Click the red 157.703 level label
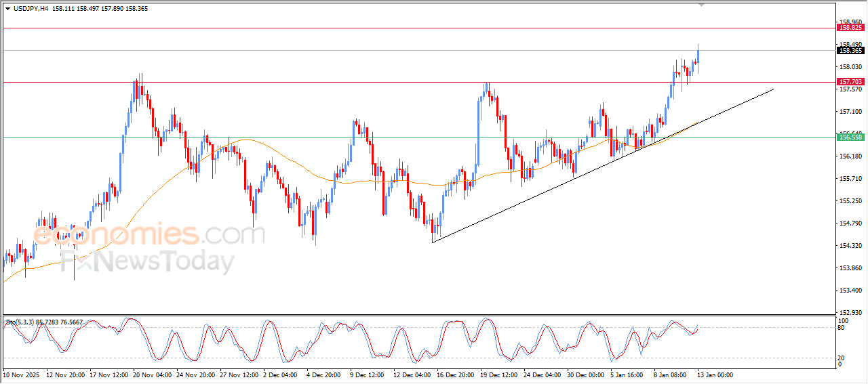 [850, 81]
